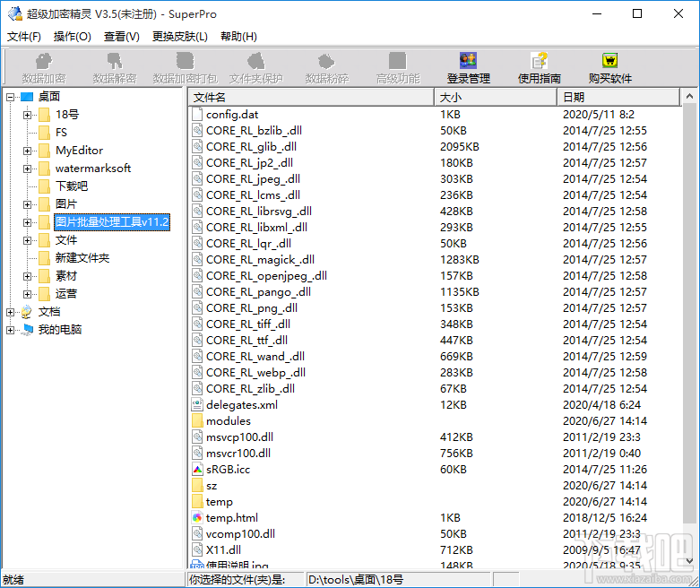The image size is (700, 588).
Task: Select the modules folder in file list
Action: [x=228, y=421]
